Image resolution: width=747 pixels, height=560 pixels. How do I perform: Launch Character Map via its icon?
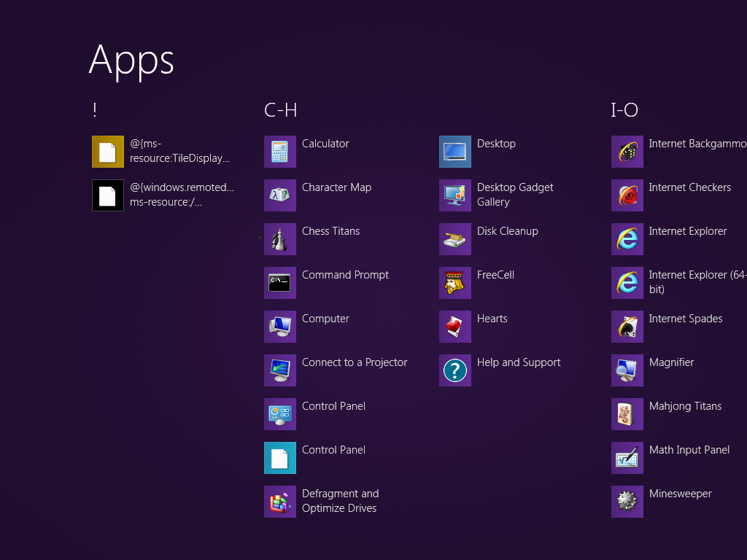point(279,195)
